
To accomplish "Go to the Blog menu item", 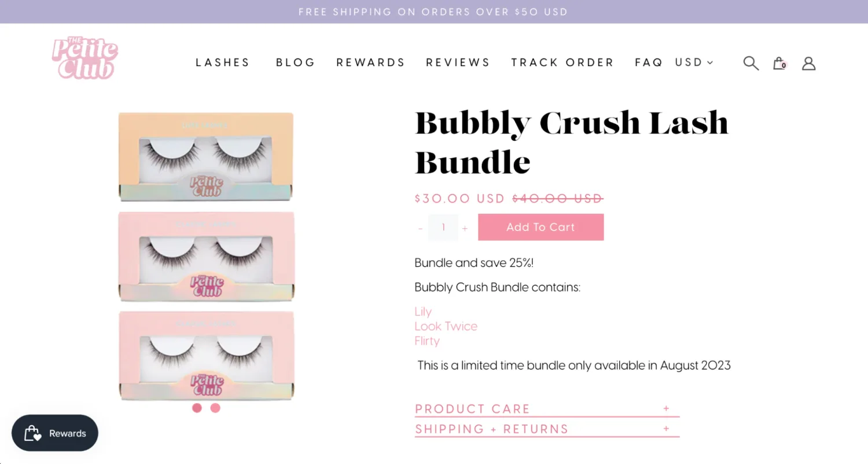I will click(295, 63).
